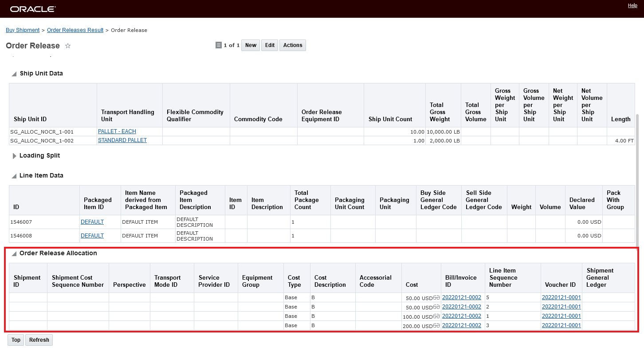Return to Order Releases Result breadcrumb
Screen dimensions: 644x348
(75, 30)
